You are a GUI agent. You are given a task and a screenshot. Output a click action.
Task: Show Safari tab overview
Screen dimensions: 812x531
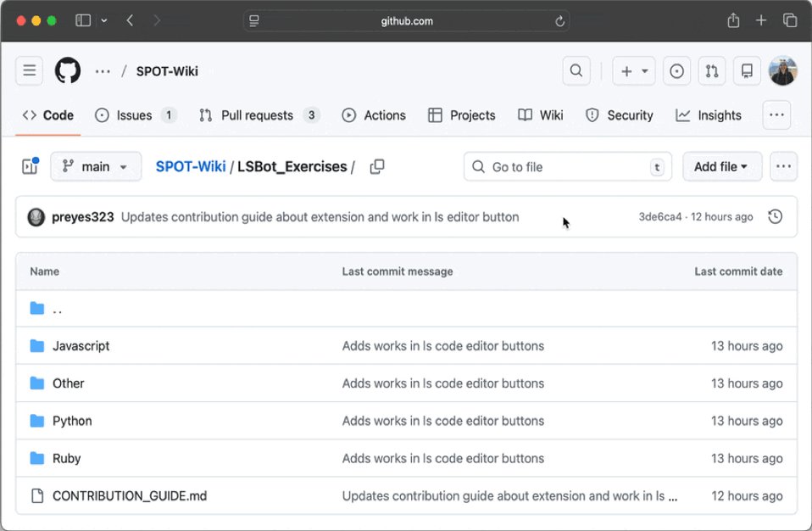tap(790, 20)
